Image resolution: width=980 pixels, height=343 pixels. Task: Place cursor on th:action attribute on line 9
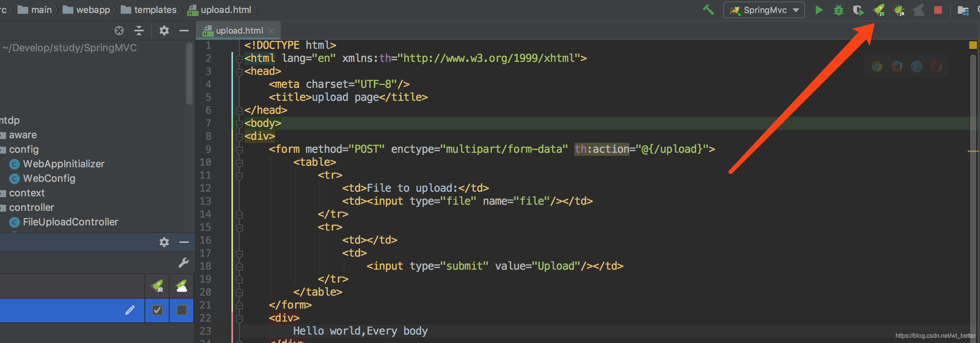pyautogui.click(x=602, y=149)
